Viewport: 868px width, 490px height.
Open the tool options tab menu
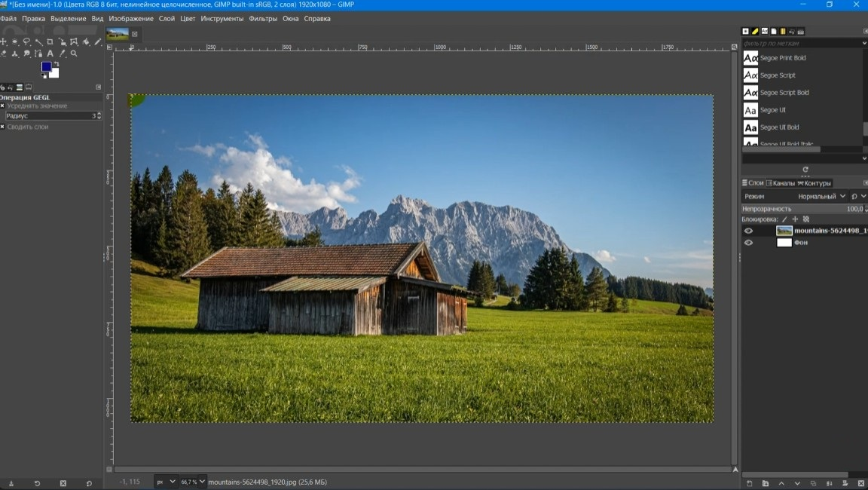(99, 87)
